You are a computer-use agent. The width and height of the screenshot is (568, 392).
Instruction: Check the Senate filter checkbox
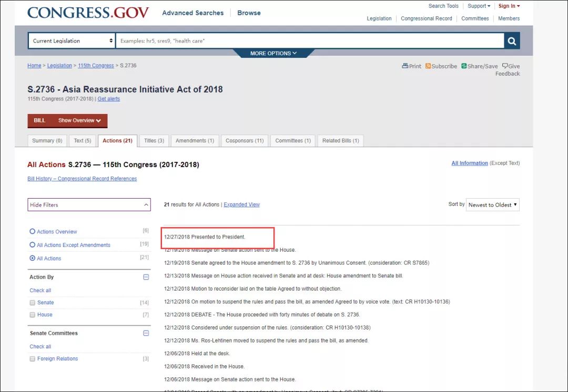tap(32, 303)
